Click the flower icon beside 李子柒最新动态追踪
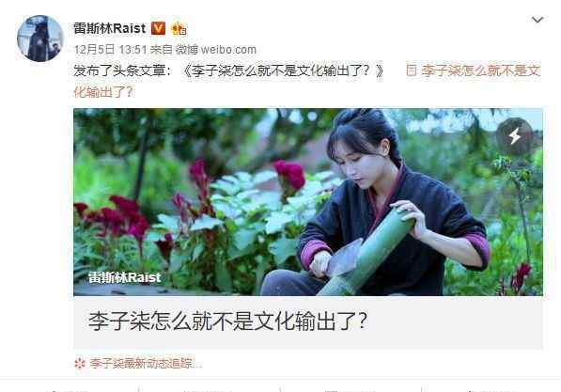Viewport: 561px width, 392px height. [80, 364]
